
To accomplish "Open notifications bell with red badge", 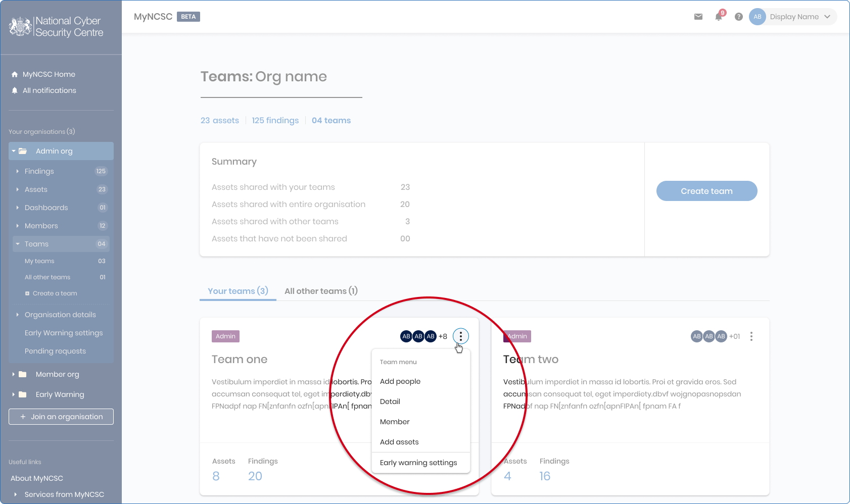I will (x=720, y=16).
